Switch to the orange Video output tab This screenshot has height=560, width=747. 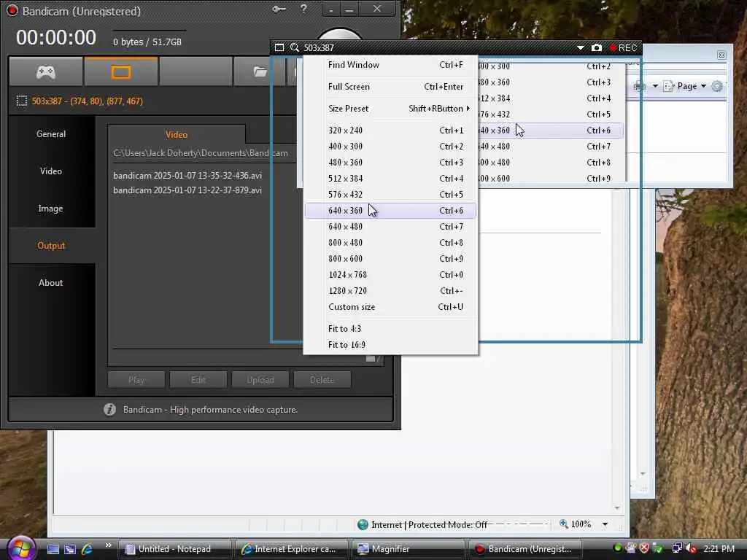pyautogui.click(x=177, y=135)
